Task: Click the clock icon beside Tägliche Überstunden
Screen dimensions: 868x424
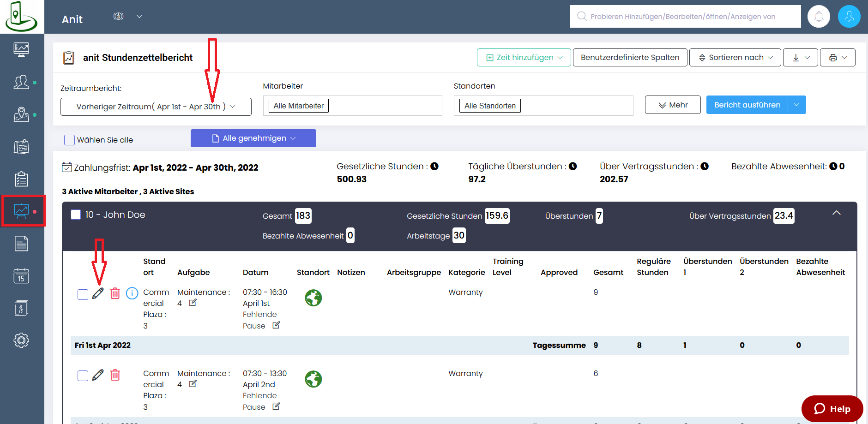Action: click(x=573, y=166)
